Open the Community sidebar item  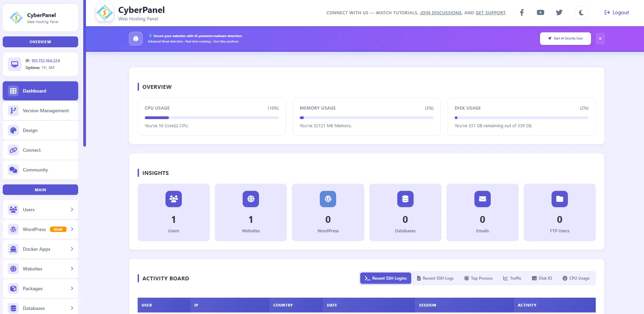coord(40,170)
